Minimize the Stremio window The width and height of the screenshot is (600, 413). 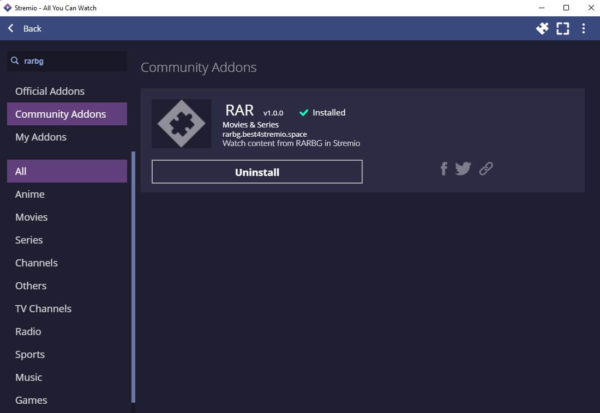[x=541, y=8]
